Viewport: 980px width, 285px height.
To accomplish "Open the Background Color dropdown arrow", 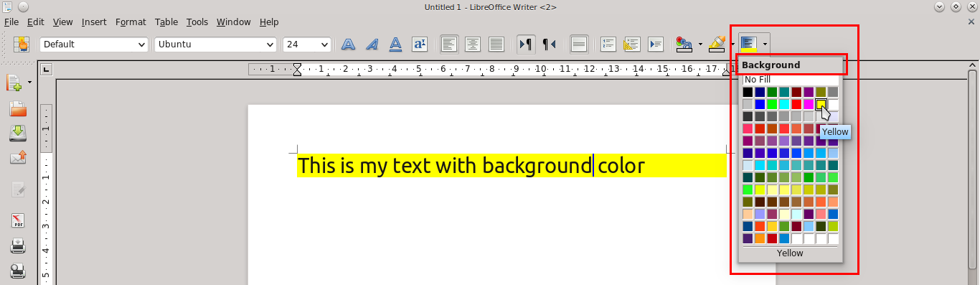I will tap(765, 45).
